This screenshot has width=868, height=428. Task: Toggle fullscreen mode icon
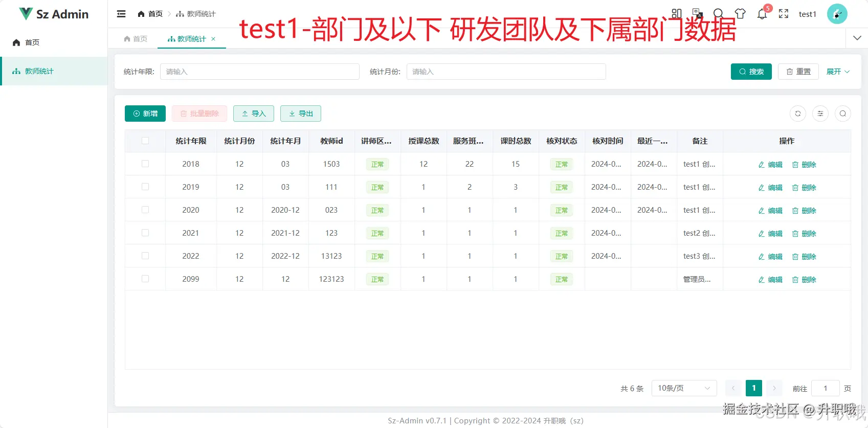(x=784, y=14)
